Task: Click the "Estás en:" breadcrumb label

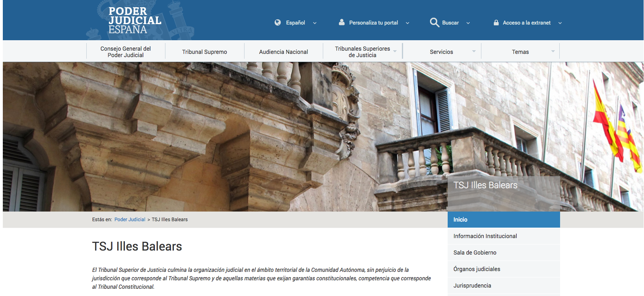Action: click(102, 220)
